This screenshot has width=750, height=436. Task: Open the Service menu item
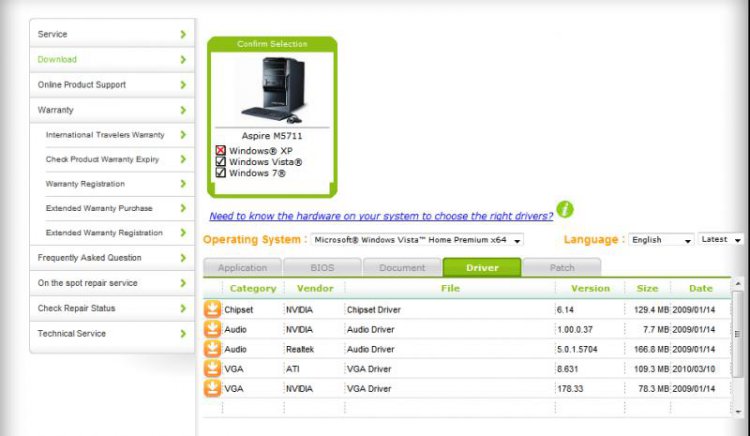tap(112, 34)
